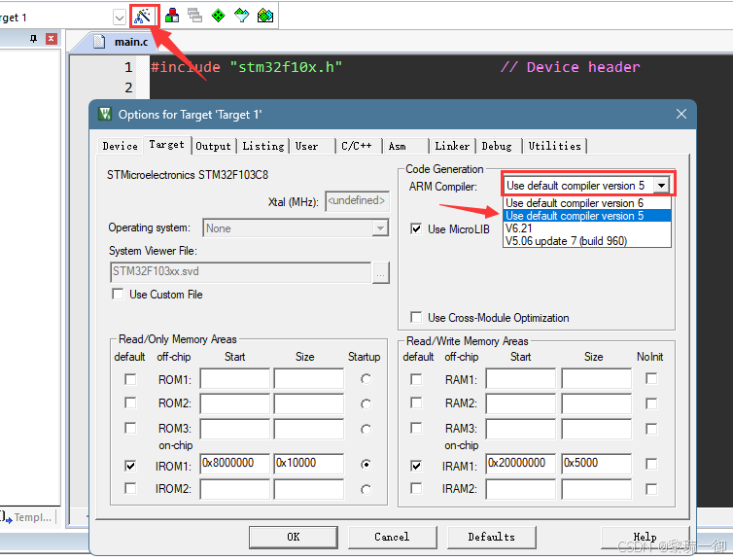Open Select Software Packs icon
Screen dimensions: 733x560
pyautogui.click(x=242, y=16)
